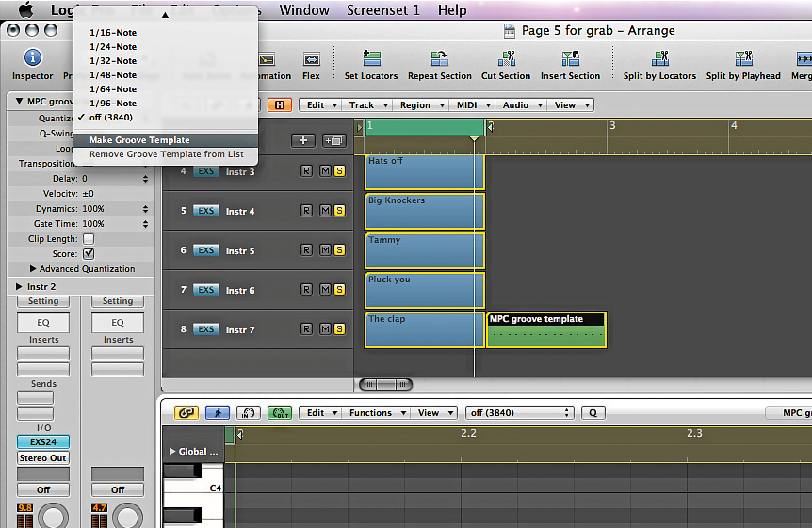Click the Cut Section icon
Viewport: 812px width, 528px height.
(x=506, y=58)
